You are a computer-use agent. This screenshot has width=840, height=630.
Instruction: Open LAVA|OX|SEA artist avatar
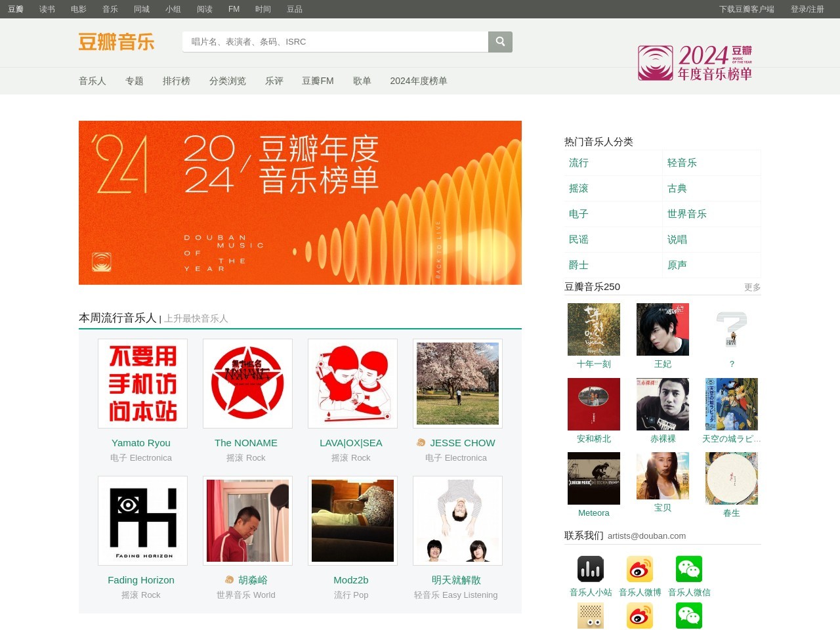coord(352,383)
